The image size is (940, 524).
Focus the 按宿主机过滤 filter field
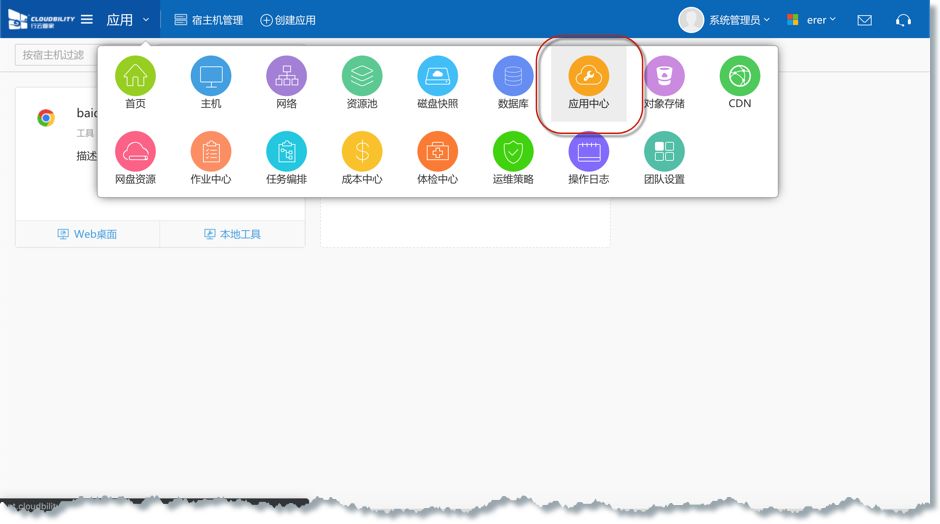click(x=55, y=55)
